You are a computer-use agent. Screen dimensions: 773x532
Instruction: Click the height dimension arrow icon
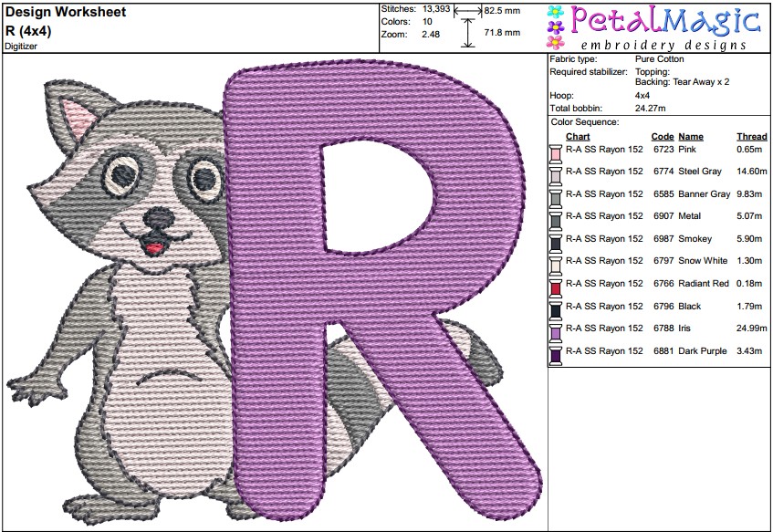(x=467, y=34)
